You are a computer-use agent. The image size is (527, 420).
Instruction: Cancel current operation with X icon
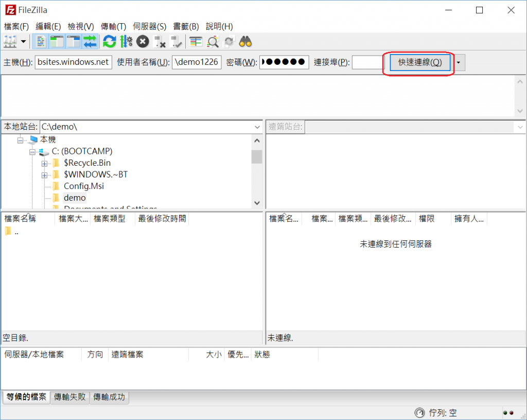(143, 42)
